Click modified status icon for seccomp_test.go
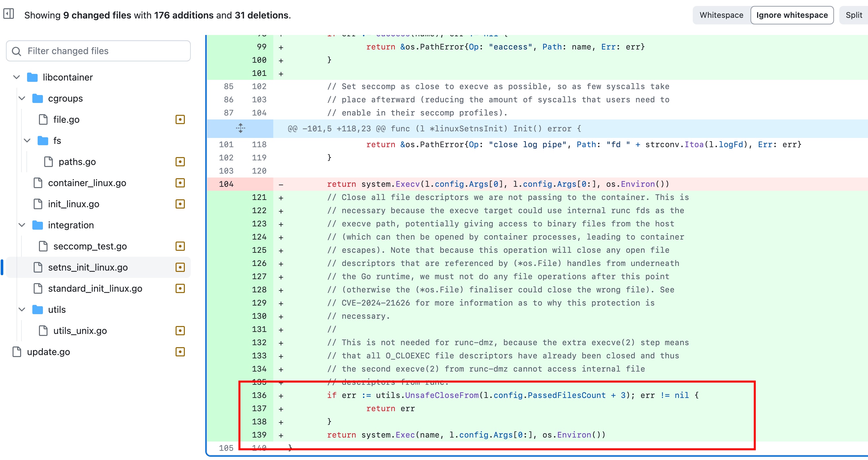This screenshot has width=868, height=460. tap(180, 246)
